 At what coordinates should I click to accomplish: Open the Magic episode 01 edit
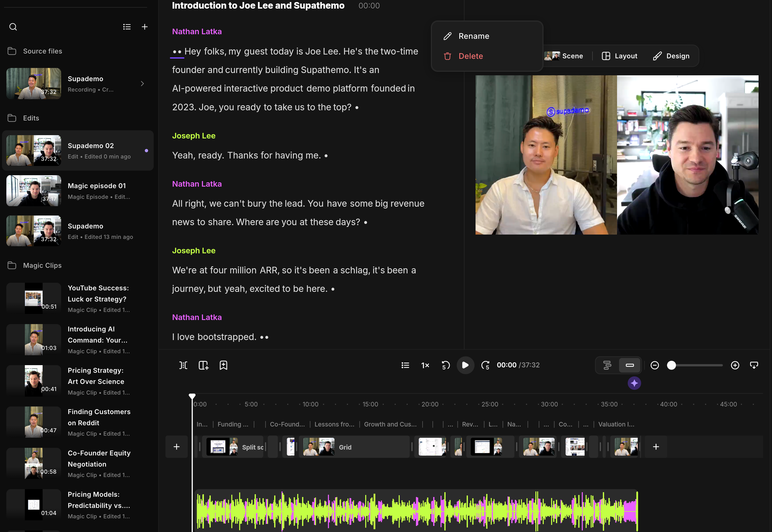[78, 191]
